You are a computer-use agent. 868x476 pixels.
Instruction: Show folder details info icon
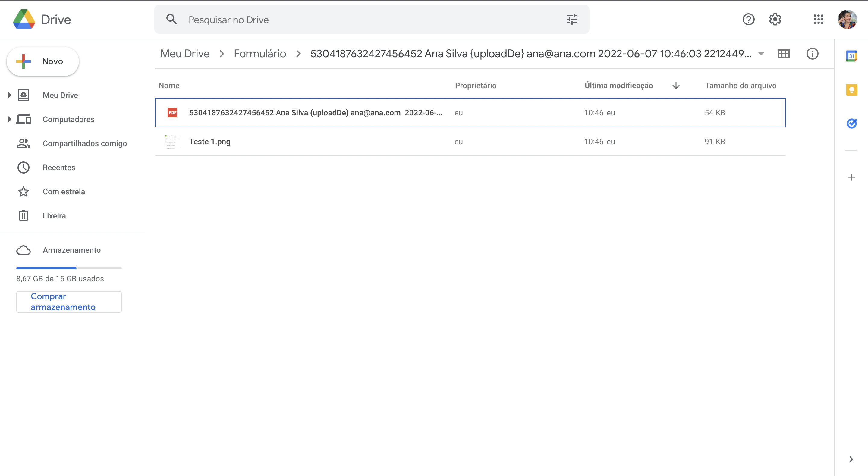click(x=812, y=54)
